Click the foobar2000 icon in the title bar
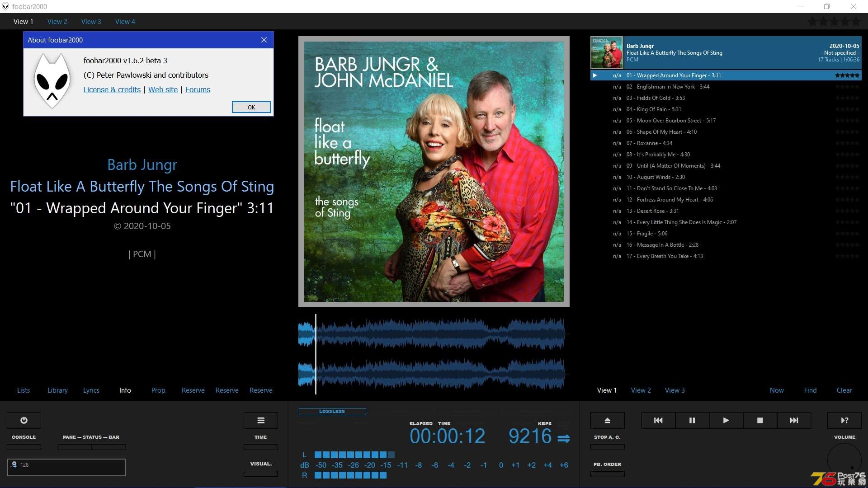 pyautogui.click(x=5, y=6)
